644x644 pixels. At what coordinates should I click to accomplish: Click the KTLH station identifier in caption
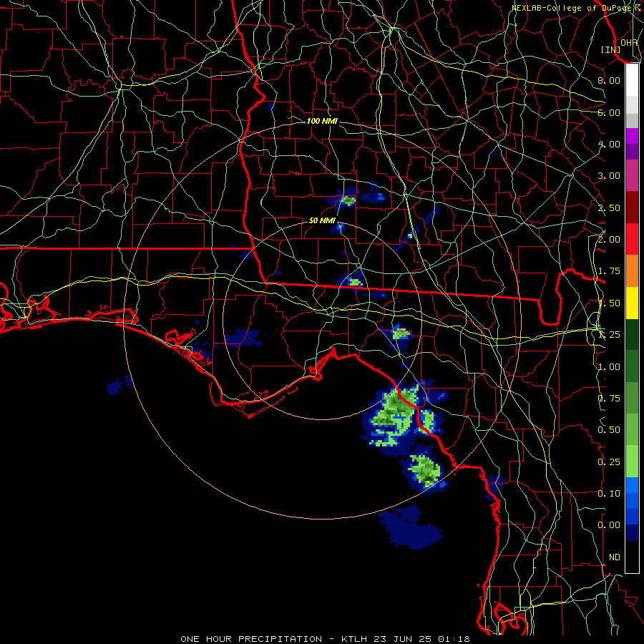tap(354, 639)
